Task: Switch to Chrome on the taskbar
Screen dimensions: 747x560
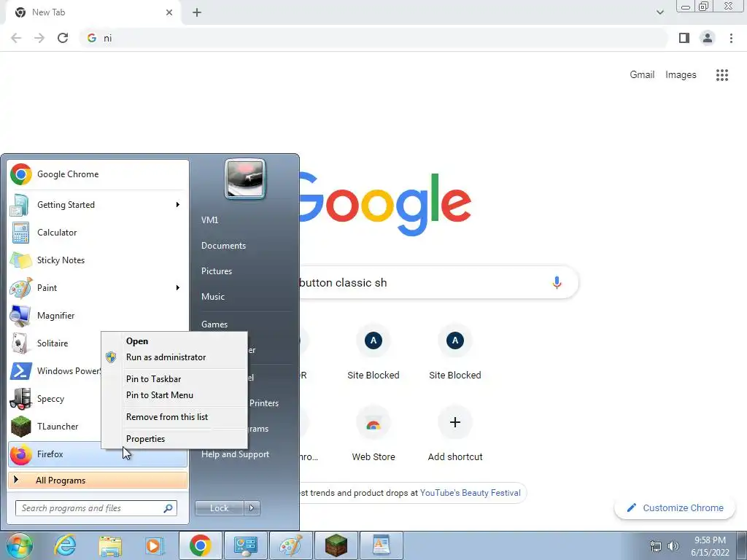Action: pos(200,545)
